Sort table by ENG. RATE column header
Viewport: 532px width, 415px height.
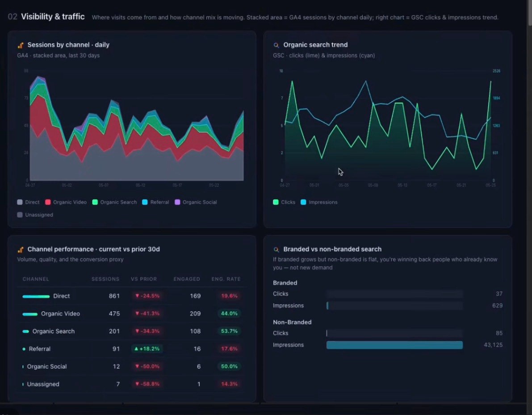click(226, 279)
